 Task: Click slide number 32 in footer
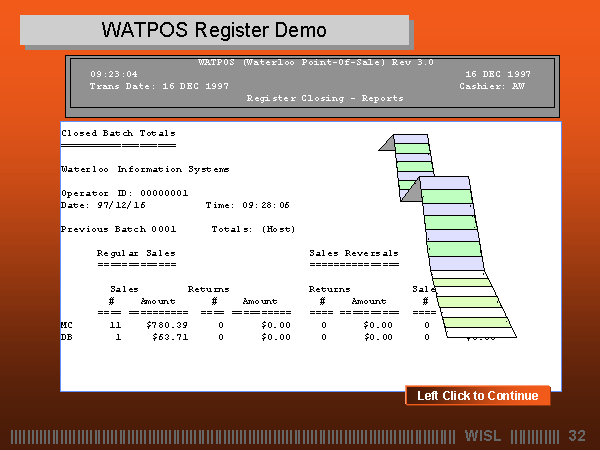coord(576,436)
